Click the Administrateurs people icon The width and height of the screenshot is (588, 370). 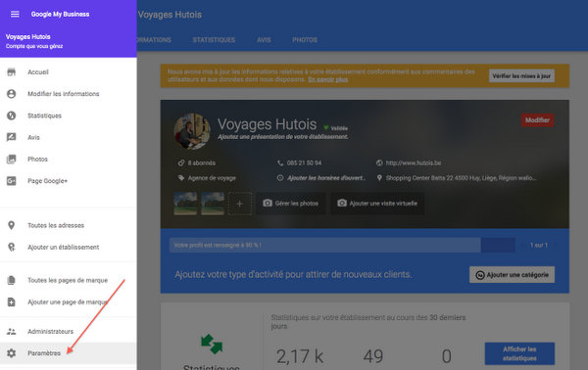coord(11,332)
